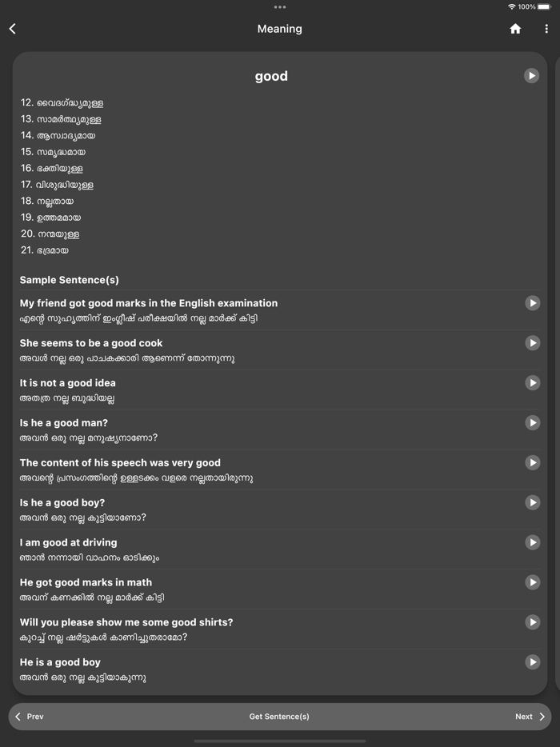This screenshot has height=747, width=560.
Task: Tap Get Sentence(s) to load more examples
Action: (279, 716)
